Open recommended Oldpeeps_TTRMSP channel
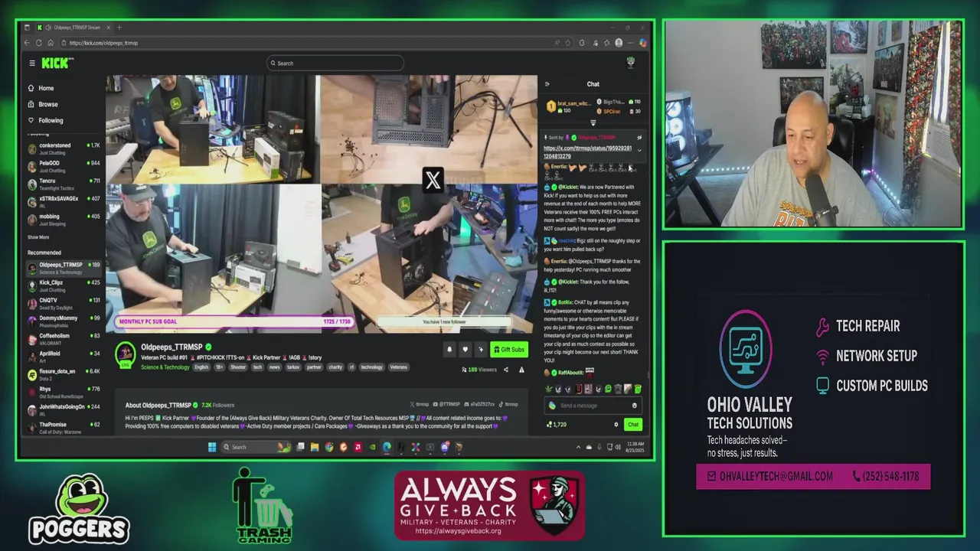This screenshot has width=980, height=551. (64, 268)
